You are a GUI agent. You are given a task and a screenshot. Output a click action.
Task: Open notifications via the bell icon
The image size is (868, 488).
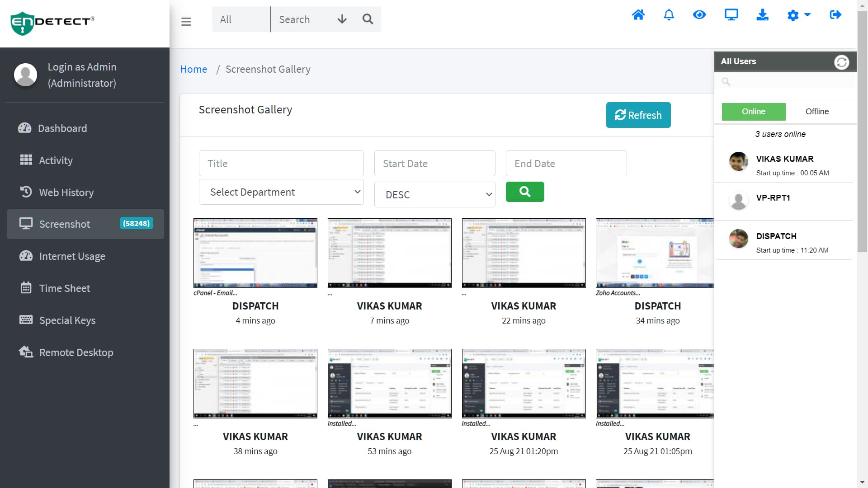pyautogui.click(x=669, y=15)
